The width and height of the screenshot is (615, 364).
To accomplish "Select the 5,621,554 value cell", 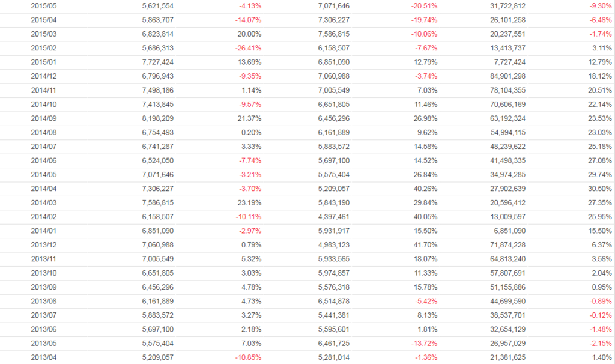I will pos(158,5).
